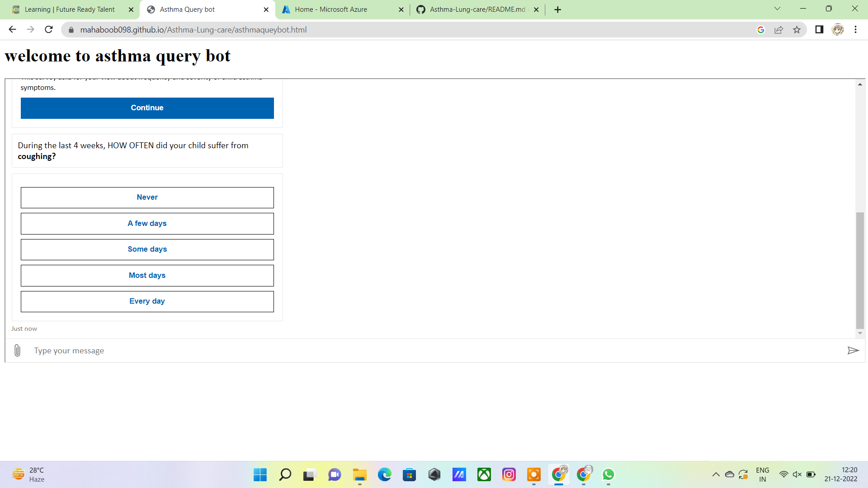Click the ENG IN language indicator

pyautogui.click(x=762, y=474)
